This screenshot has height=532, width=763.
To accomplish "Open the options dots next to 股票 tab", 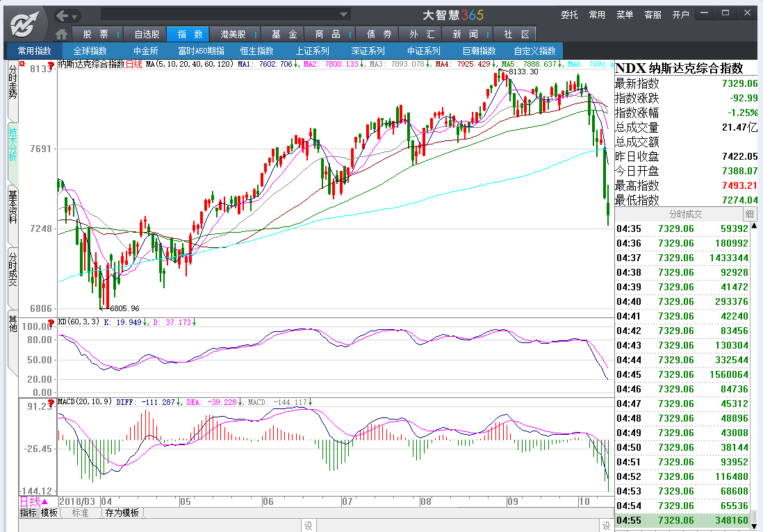I will (118, 35).
